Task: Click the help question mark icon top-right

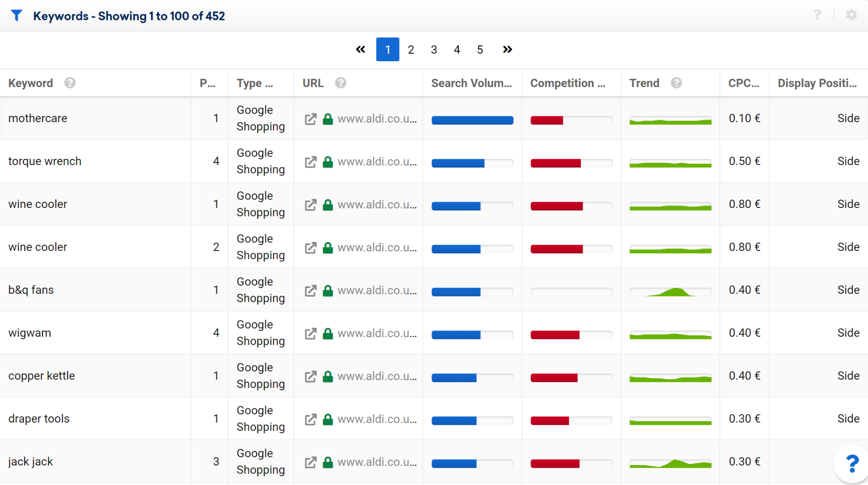Action: [817, 14]
